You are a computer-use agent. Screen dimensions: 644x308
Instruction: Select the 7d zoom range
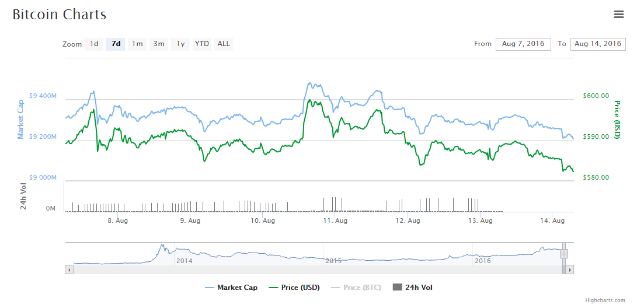(x=116, y=44)
